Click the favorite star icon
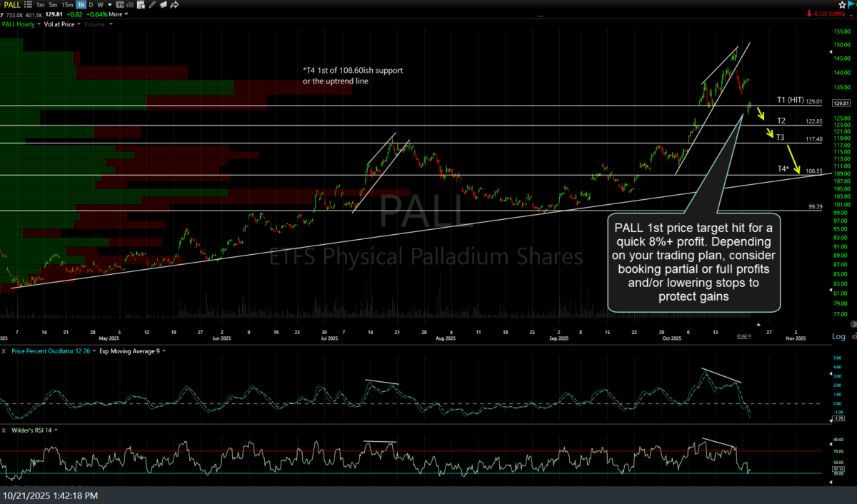 [x=842, y=4]
